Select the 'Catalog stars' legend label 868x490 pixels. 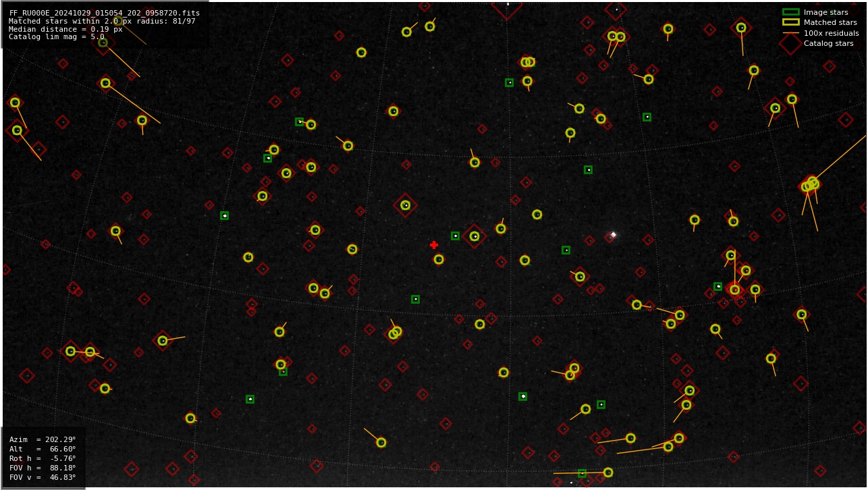(828, 43)
